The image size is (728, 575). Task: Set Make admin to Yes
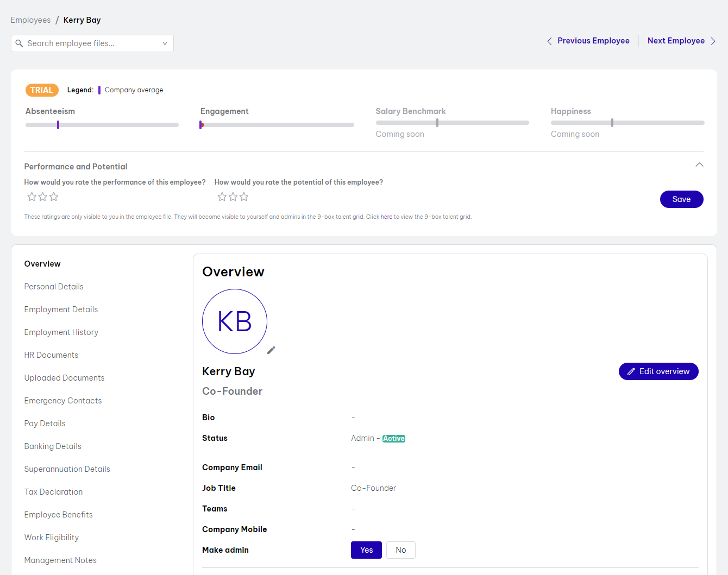click(x=366, y=550)
